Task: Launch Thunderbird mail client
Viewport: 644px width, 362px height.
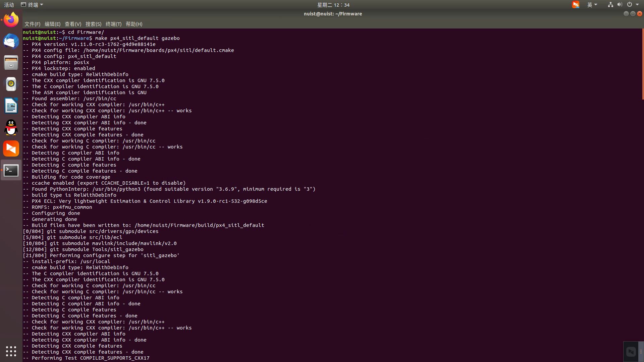Action: (x=11, y=41)
